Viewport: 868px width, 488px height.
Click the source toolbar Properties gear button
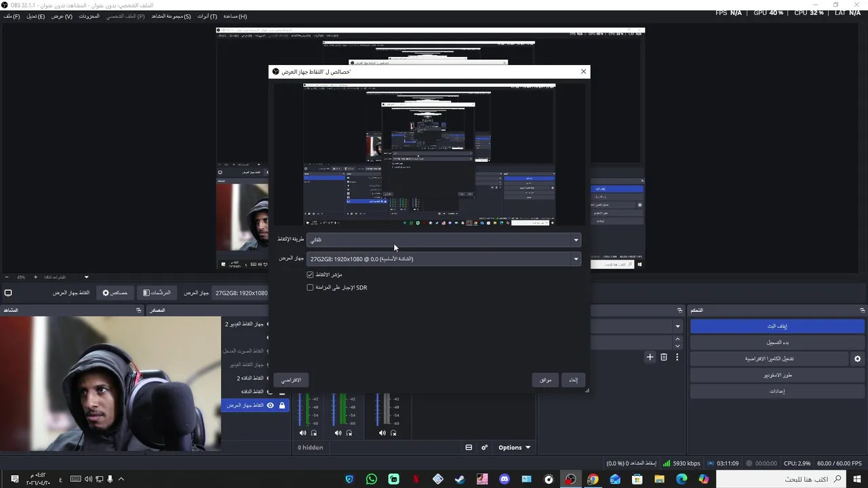[x=115, y=293]
